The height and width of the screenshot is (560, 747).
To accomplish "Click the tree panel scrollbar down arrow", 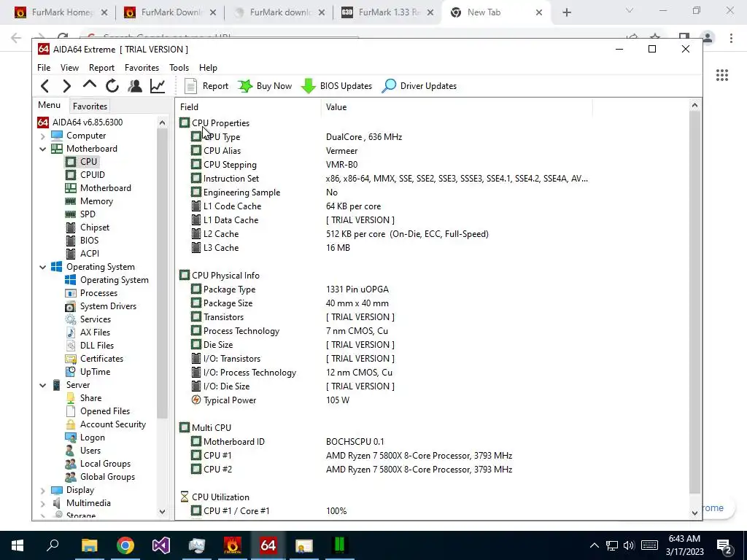I will point(162,511).
